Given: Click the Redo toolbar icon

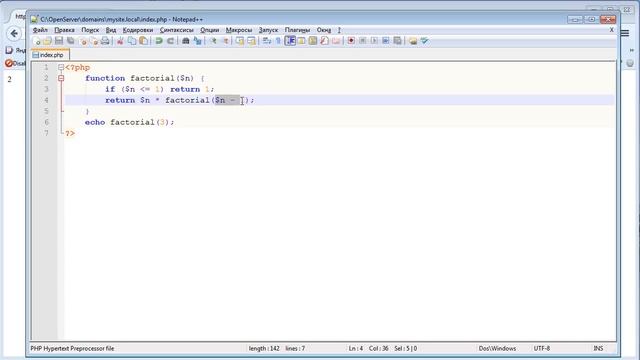Looking at the screenshot, I should click(171, 41).
